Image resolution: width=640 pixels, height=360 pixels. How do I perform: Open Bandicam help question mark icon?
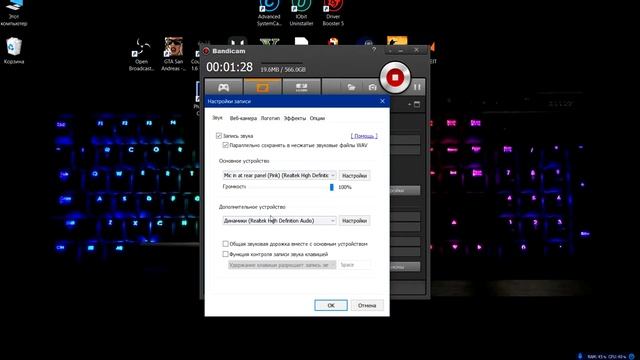pos(374,50)
